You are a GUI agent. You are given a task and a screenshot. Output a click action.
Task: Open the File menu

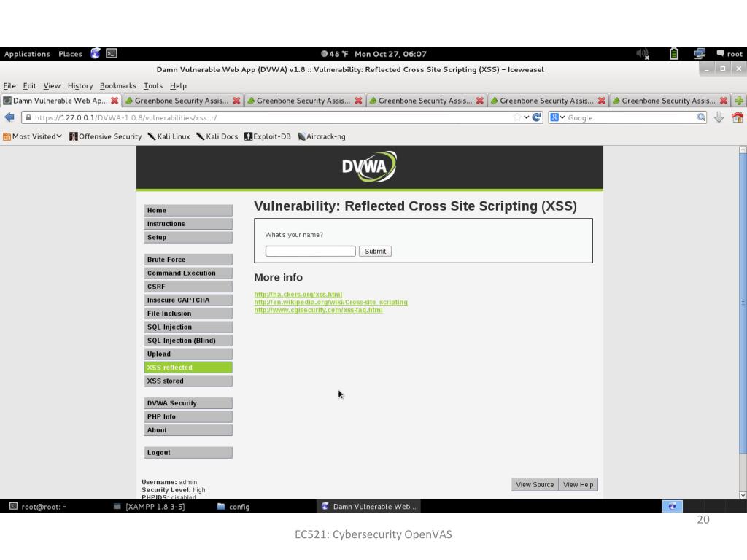click(x=9, y=86)
